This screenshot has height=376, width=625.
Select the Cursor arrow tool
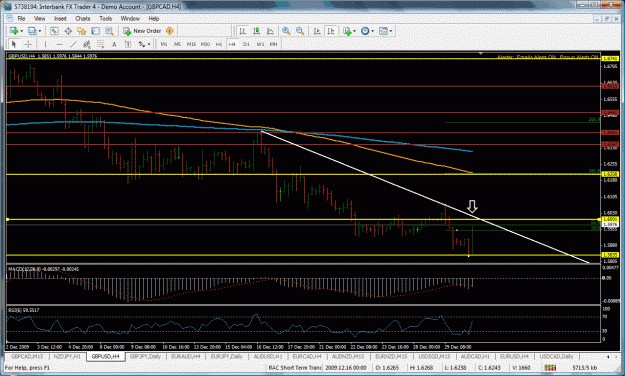click(x=14, y=44)
